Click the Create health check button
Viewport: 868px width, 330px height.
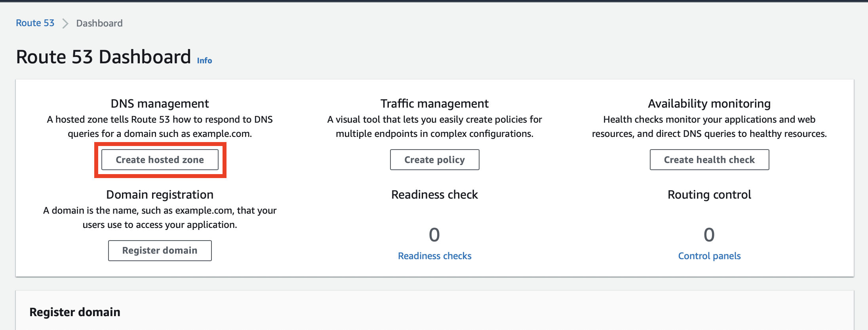click(x=710, y=160)
